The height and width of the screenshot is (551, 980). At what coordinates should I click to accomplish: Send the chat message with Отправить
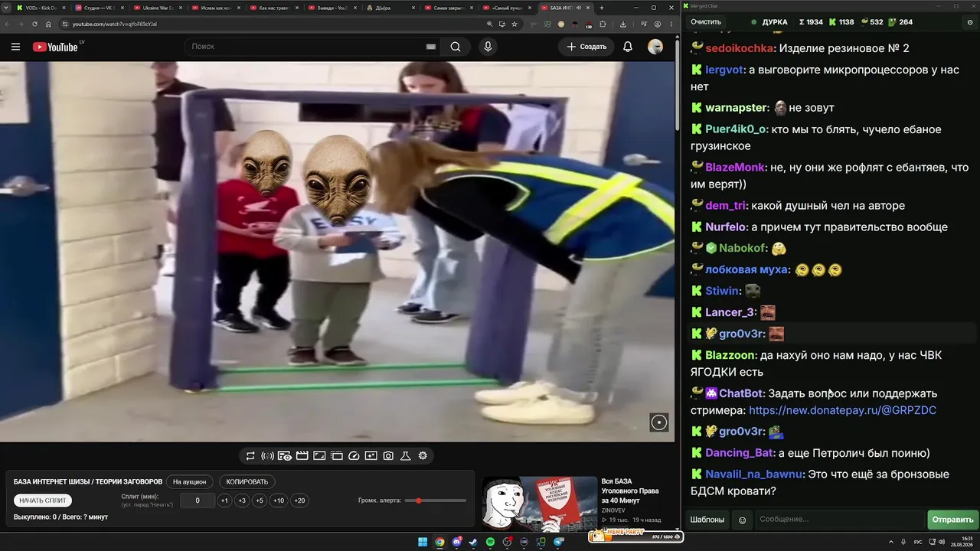pos(953,520)
